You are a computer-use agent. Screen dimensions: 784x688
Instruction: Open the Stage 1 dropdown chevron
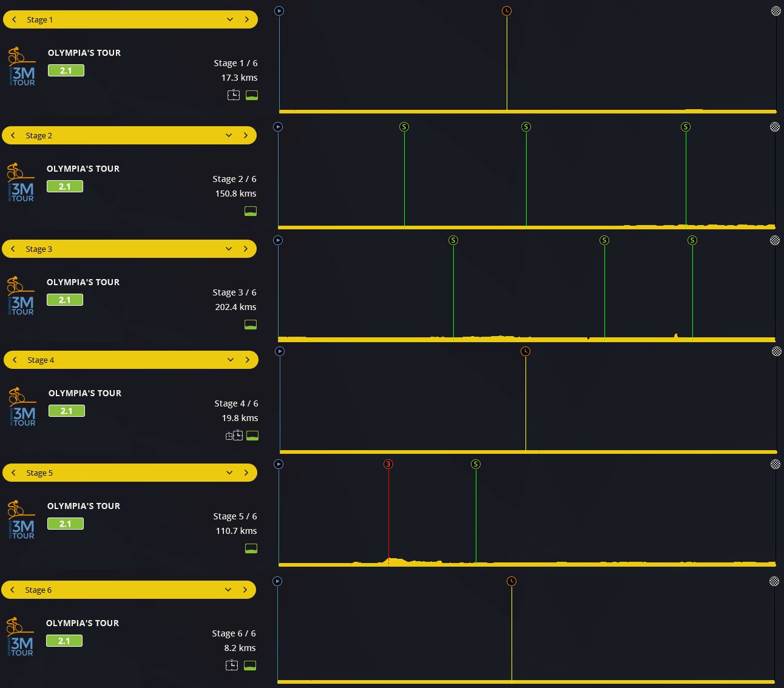click(x=230, y=19)
